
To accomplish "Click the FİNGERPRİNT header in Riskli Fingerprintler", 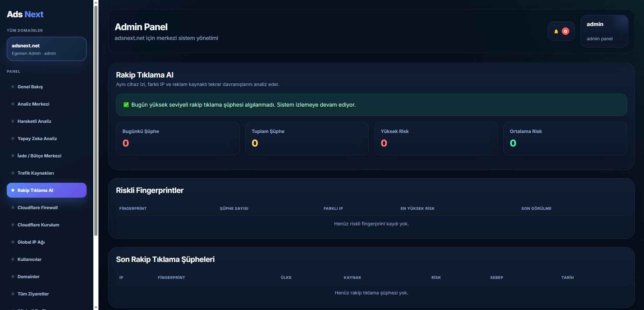I will pyautogui.click(x=133, y=208).
